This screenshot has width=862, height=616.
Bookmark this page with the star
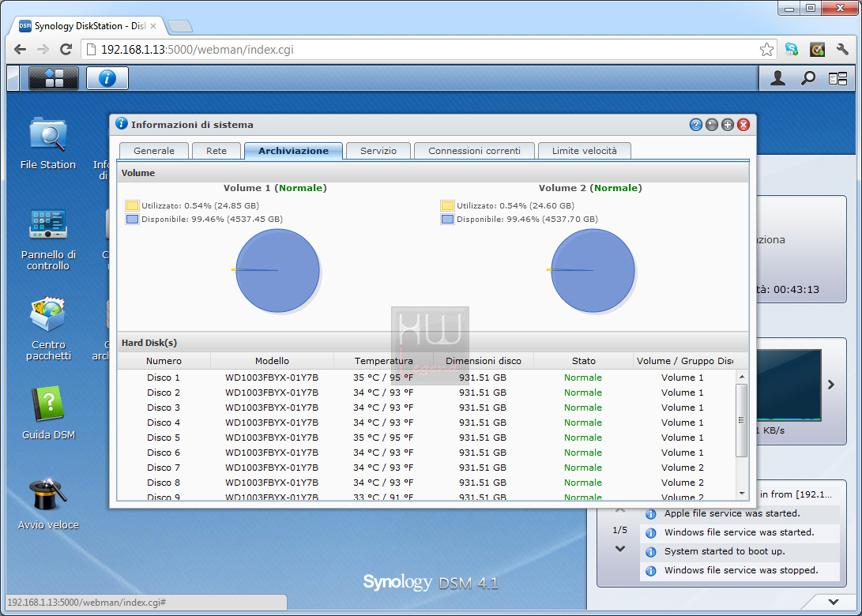766,50
